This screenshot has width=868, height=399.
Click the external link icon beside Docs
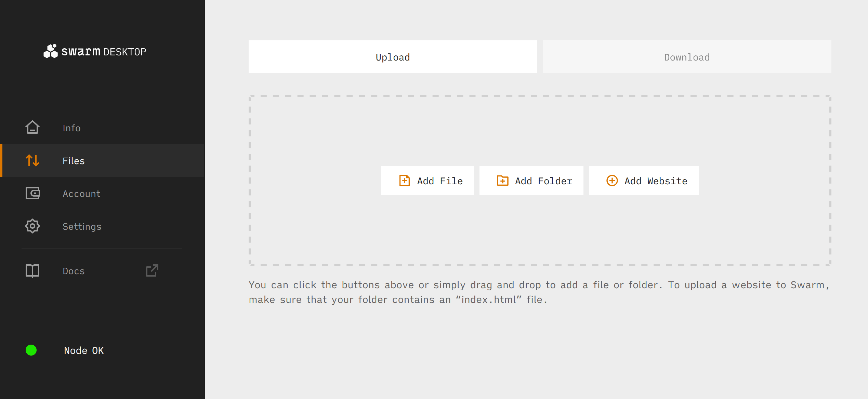[x=152, y=270]
